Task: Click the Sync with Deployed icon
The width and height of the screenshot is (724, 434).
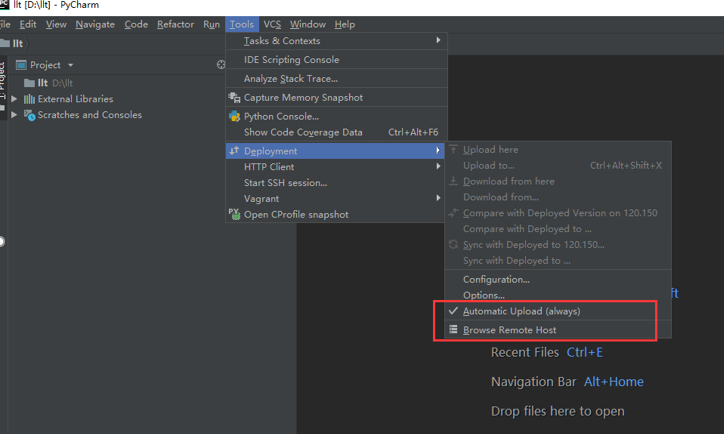Action: (x=453, y=244)
